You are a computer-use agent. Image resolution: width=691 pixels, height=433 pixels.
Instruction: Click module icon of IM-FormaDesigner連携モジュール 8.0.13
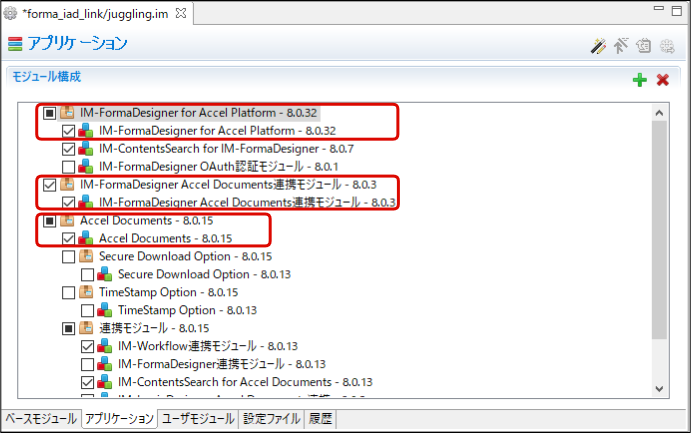[x=104, y=364]
